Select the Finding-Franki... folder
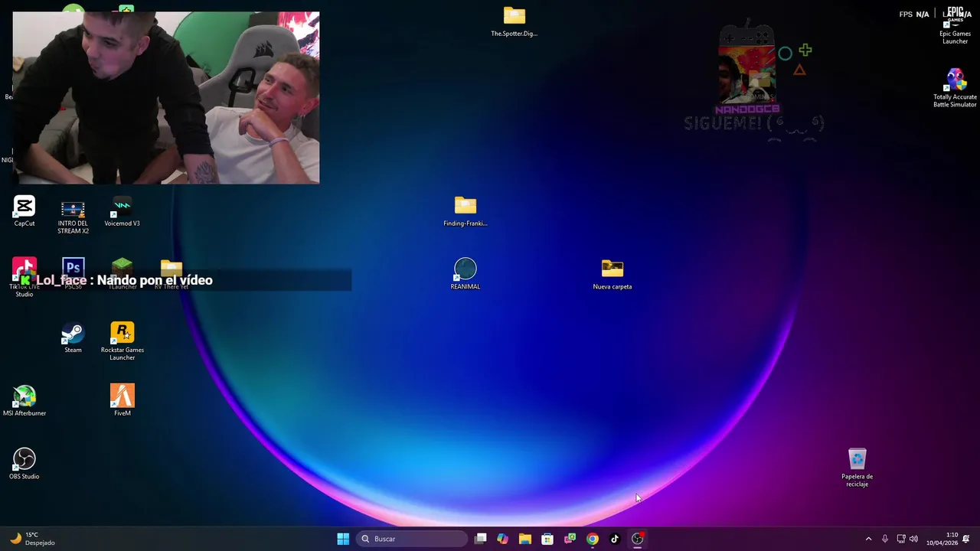Screen dimensions: 980x551 coord(465,212)
